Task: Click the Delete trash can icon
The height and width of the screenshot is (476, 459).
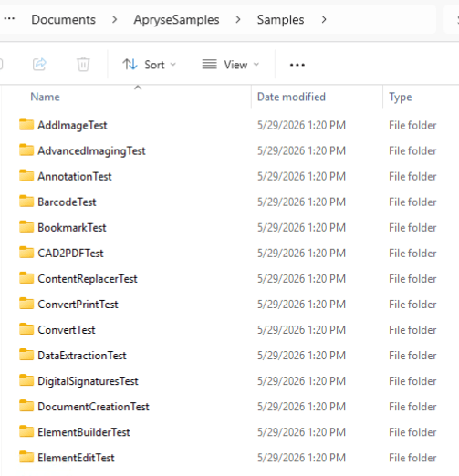Action: tap(83, 65)
